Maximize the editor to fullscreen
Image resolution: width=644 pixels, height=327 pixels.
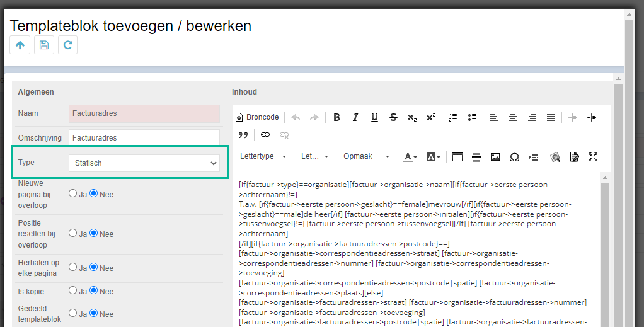593,156
